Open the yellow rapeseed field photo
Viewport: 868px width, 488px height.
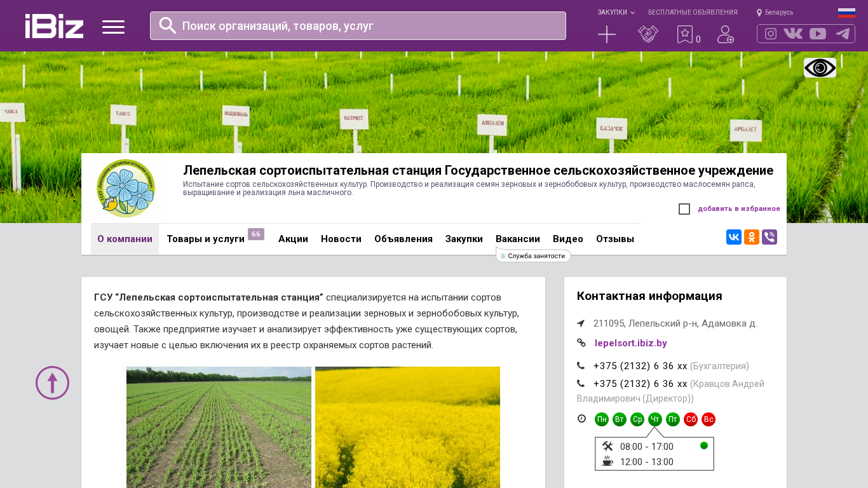click(407, 427)
